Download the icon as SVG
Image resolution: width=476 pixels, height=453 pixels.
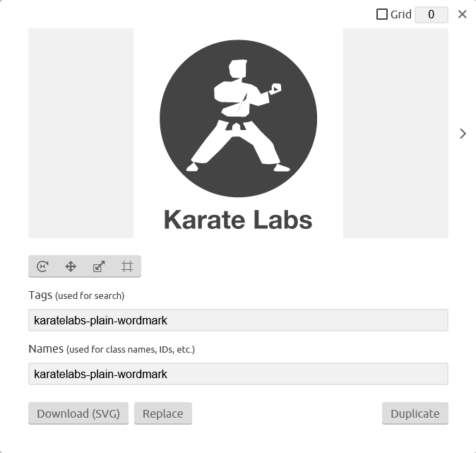click(x=78, y=413)
